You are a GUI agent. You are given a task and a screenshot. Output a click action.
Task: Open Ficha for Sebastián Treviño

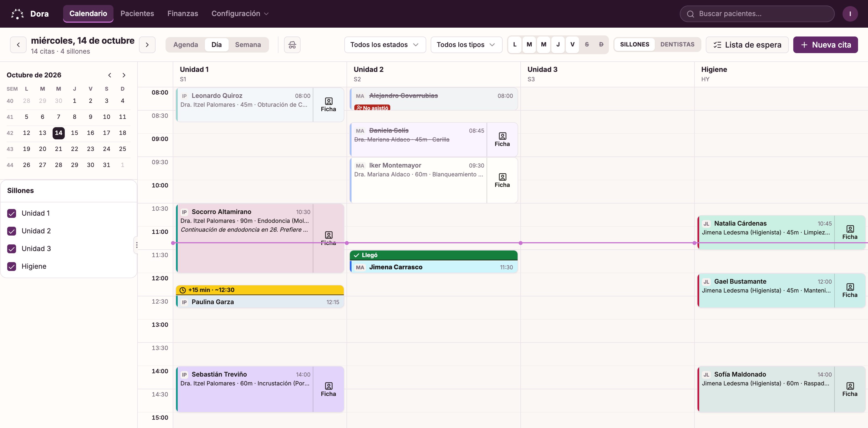tap(329, 389)
